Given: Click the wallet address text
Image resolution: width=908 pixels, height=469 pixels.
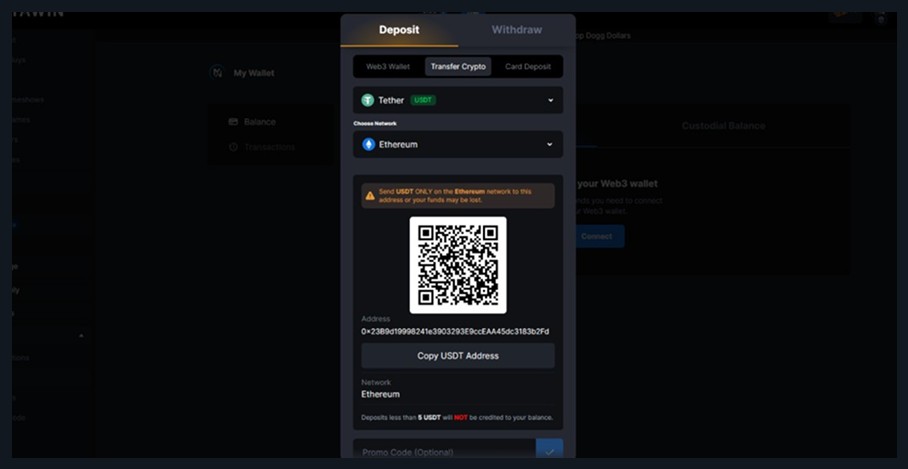Looking at the screenshot, I should tap(455, 331).
